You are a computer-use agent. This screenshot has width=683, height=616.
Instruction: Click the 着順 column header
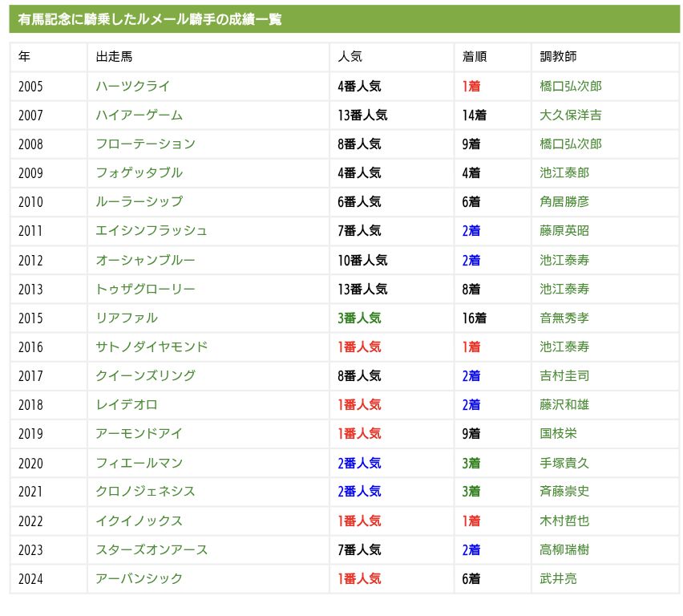click(474, 57)
